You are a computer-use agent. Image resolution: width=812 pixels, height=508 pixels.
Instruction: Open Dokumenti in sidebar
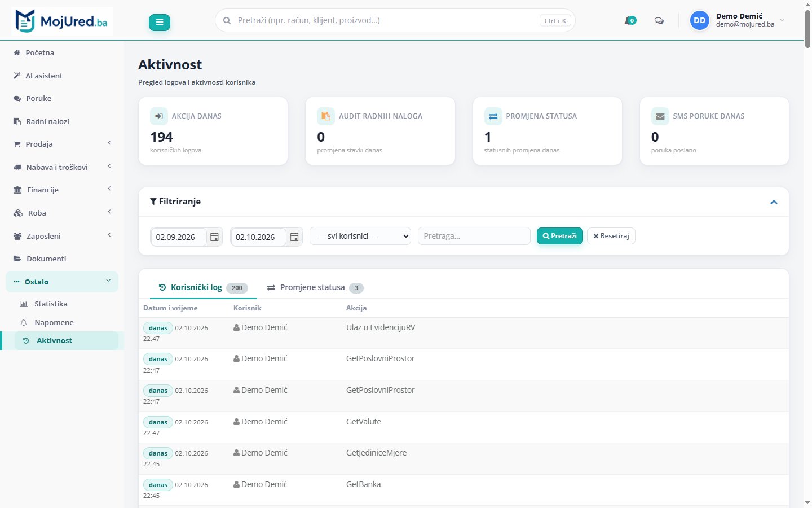pos(62,259)
